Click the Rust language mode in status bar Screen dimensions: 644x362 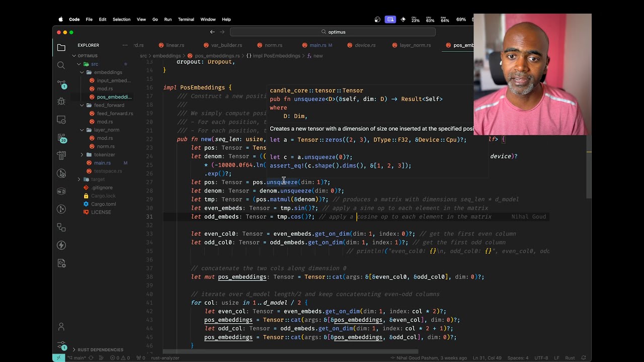(570, 358)
